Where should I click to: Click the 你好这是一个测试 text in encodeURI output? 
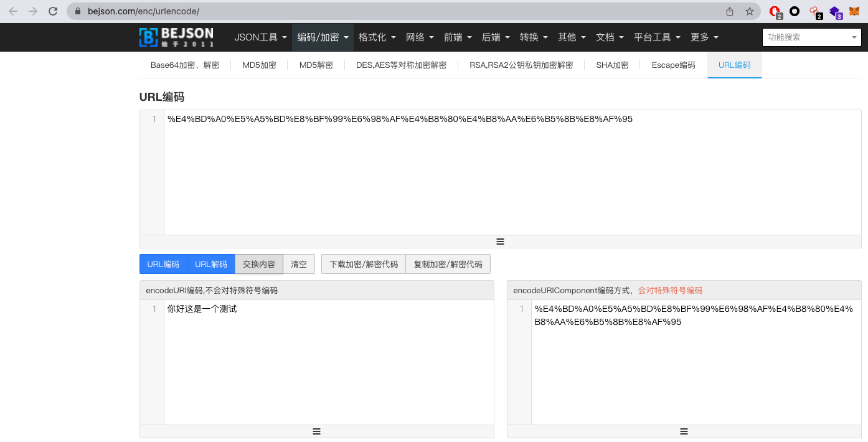[x=202, y=309]
